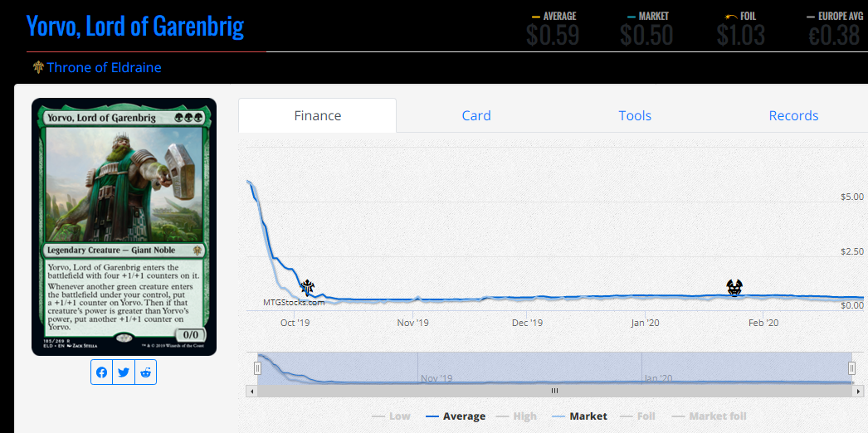Click the $5.00 price axis label
This screenshot has width=868, height=433.
851,197
